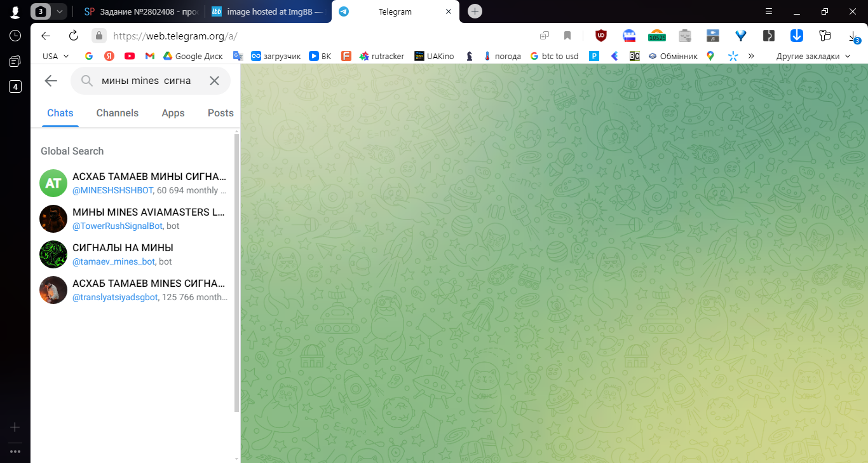Viewport: 868px width, 463px height.
Task: Open the загрузчик bookmark
Action: (276, 56)
